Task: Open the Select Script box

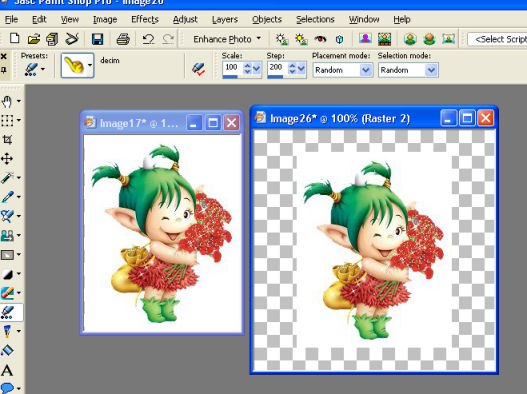Action: [497, 39]
